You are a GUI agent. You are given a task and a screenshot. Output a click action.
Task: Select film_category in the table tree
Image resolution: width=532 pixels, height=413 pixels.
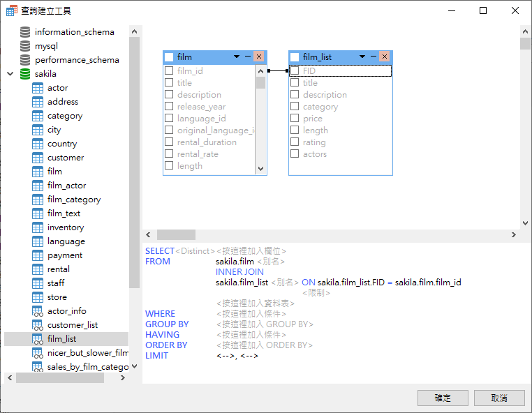click(74, 200)
